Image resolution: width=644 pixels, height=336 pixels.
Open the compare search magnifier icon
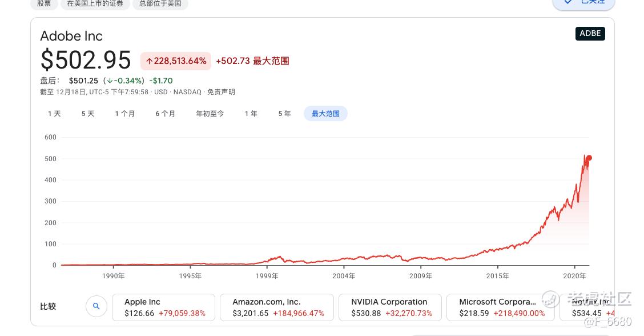pos(96,306)
